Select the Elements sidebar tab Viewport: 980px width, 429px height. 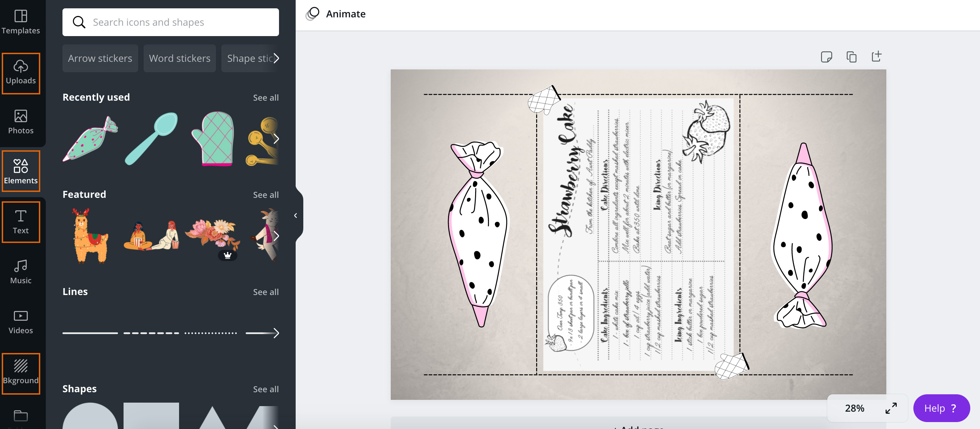tap(20, 171)
